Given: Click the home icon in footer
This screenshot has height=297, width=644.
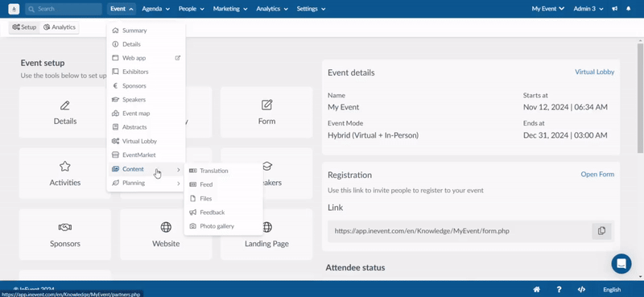Looking at the screenshot, I should 536,289.
